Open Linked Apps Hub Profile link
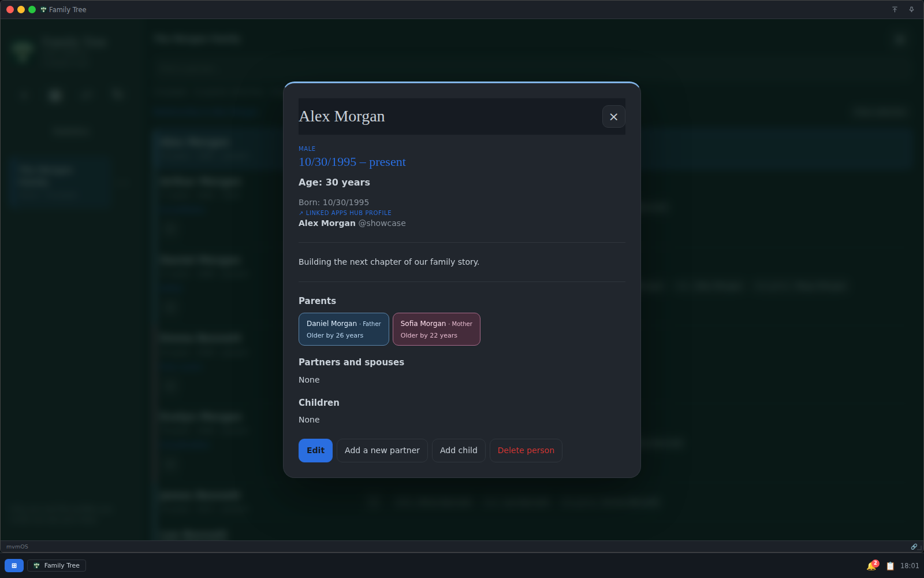 [345, 213]
